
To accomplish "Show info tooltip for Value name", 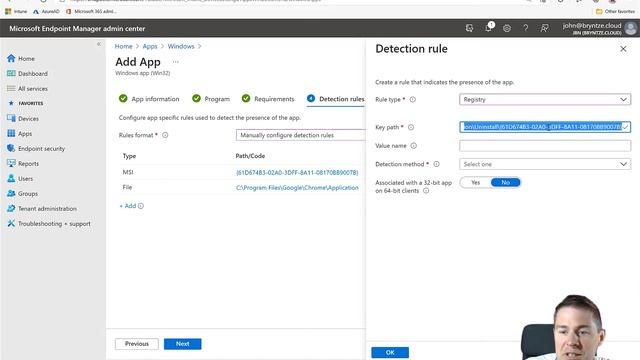I will [413, 146].
